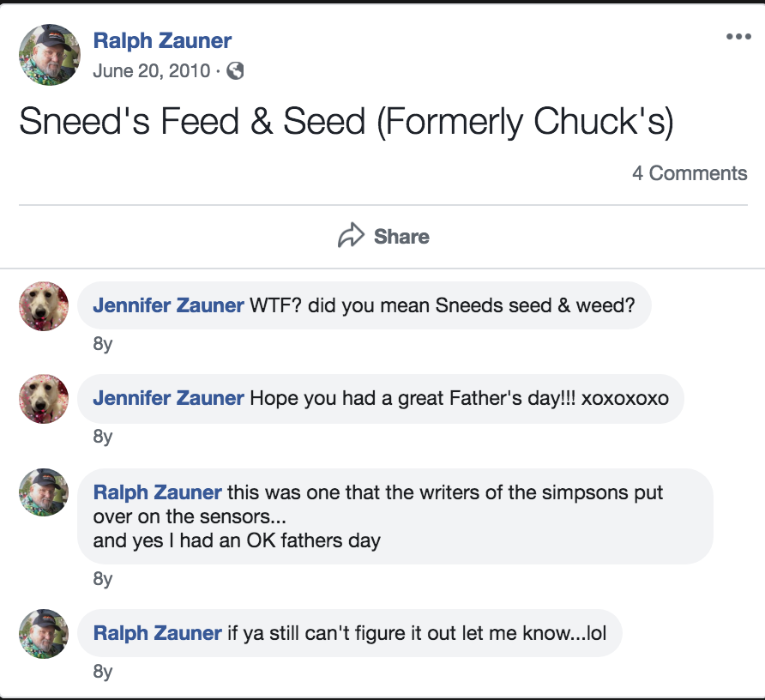Open Ralph Zauner's name link in post header

coord(162,40)
